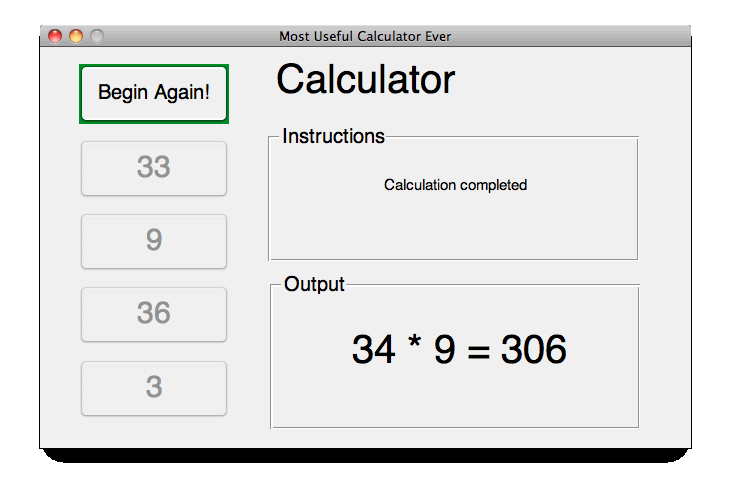The height and width of the screenshot is (503, 731).
Task: Close the calculator window with the red button
Action: 55,36
